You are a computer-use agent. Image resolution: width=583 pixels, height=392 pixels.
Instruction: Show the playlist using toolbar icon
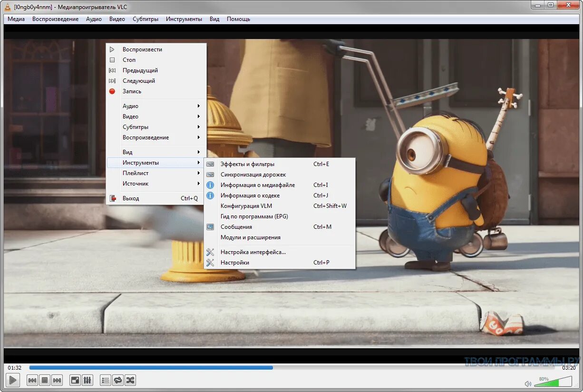[x=106, y=380]
